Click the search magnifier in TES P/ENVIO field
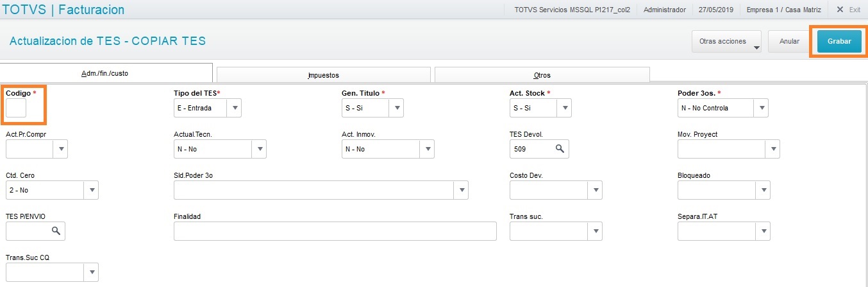Image resolution: width=868 pixels, height=287 pixels. [56, 230]
